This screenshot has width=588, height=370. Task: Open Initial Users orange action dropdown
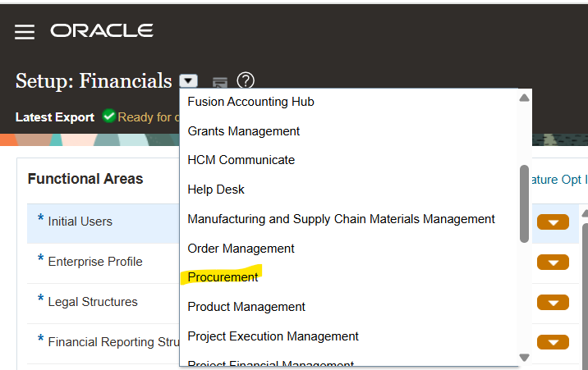[553, 222]
